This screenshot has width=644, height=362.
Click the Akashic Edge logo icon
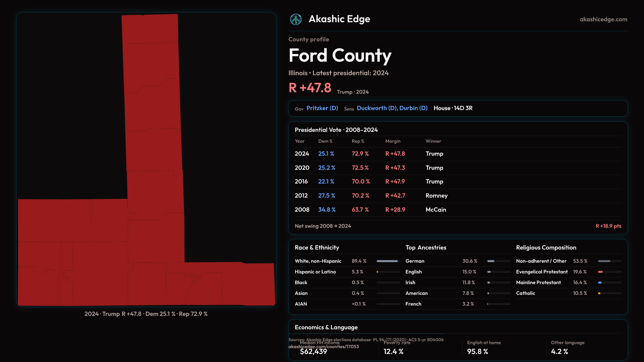296,19
